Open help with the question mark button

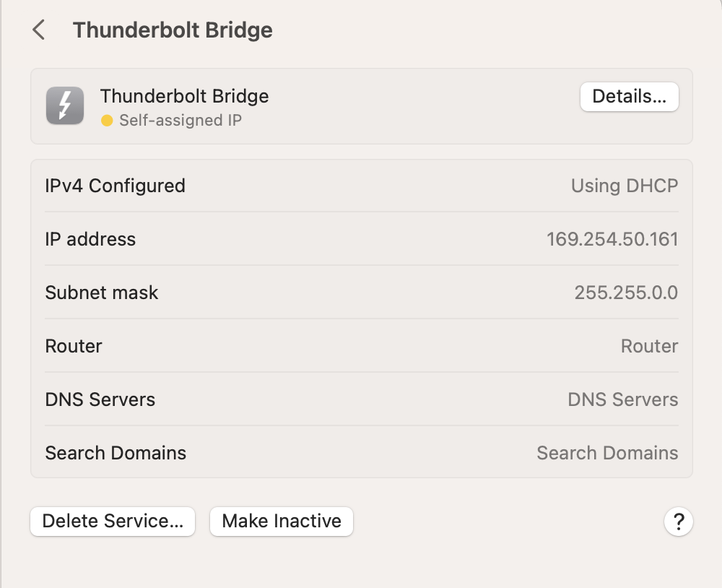click(x=678, y=522)
